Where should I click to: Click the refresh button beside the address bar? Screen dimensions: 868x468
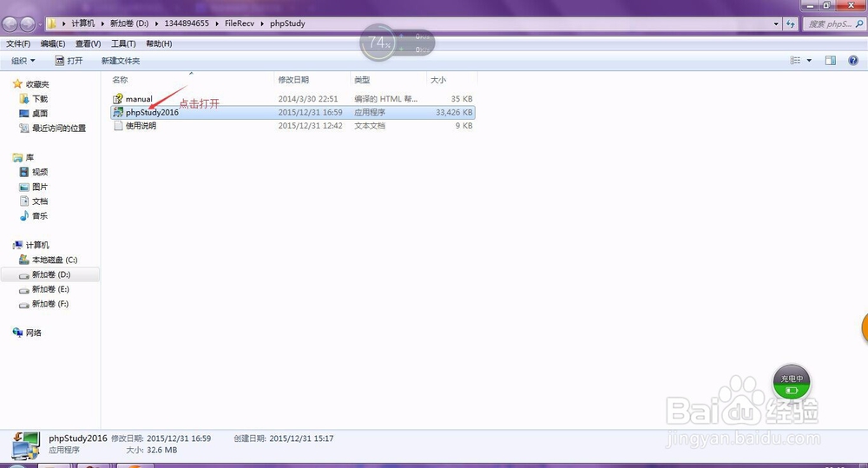coord(791,23)
